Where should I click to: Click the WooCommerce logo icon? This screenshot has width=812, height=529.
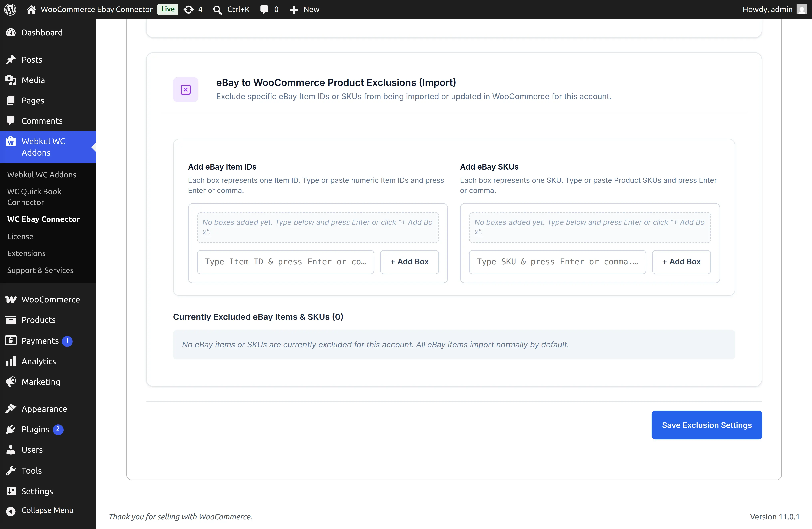(x=11, y=300)
